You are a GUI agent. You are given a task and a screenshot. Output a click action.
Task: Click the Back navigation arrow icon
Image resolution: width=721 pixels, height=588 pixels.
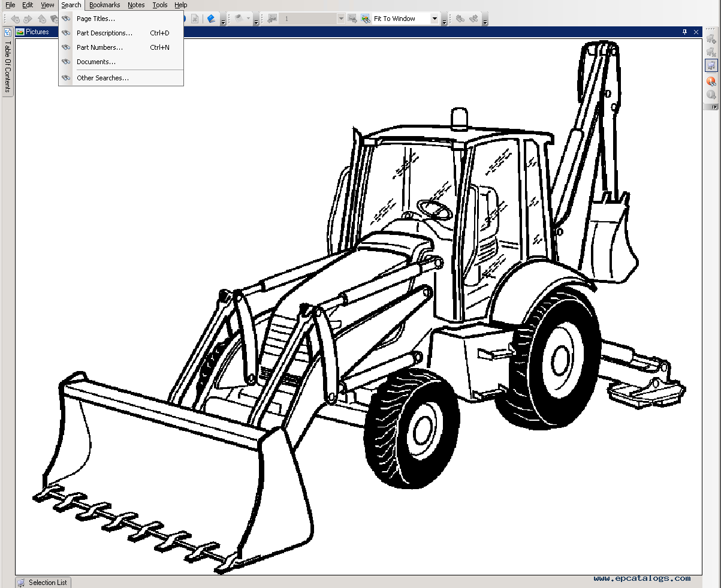(x=15, y=19)
